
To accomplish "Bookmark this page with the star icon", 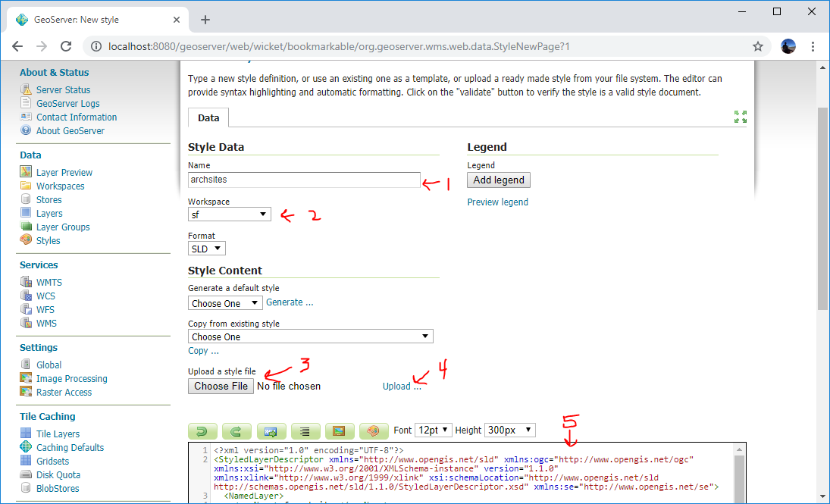I will tap(758, 46).
